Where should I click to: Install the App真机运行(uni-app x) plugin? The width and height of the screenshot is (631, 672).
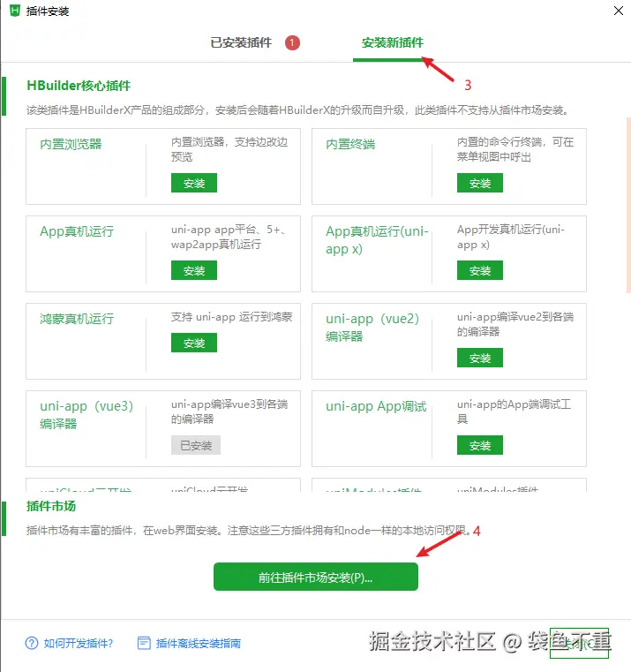point(480,270)
